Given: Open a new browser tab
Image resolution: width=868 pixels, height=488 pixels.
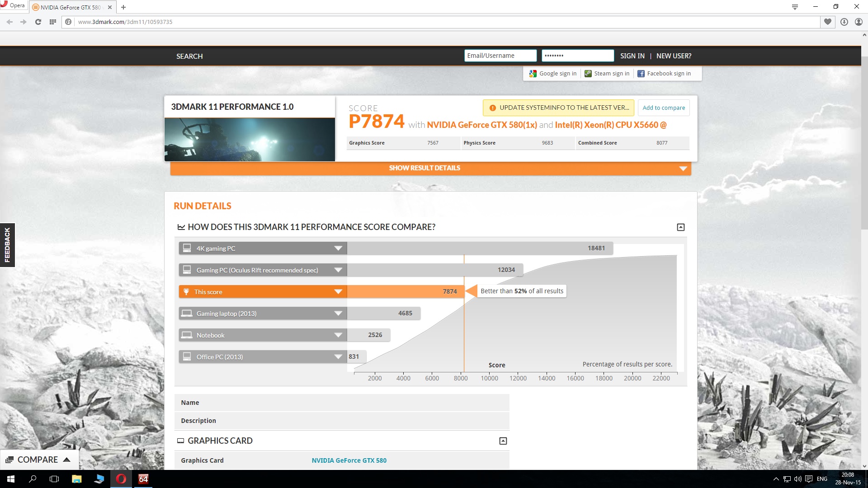Looking at the screenshot, I should [123, 7].
